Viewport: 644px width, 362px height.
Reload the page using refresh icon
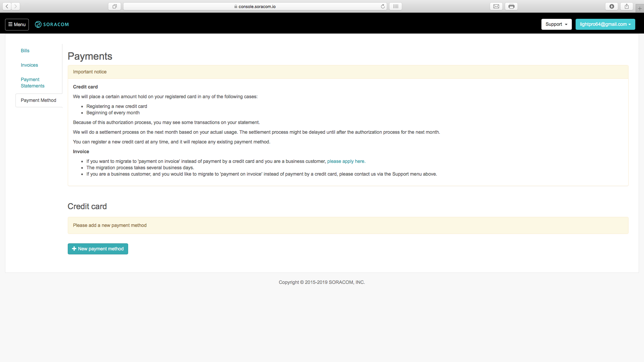click(383, 6)
